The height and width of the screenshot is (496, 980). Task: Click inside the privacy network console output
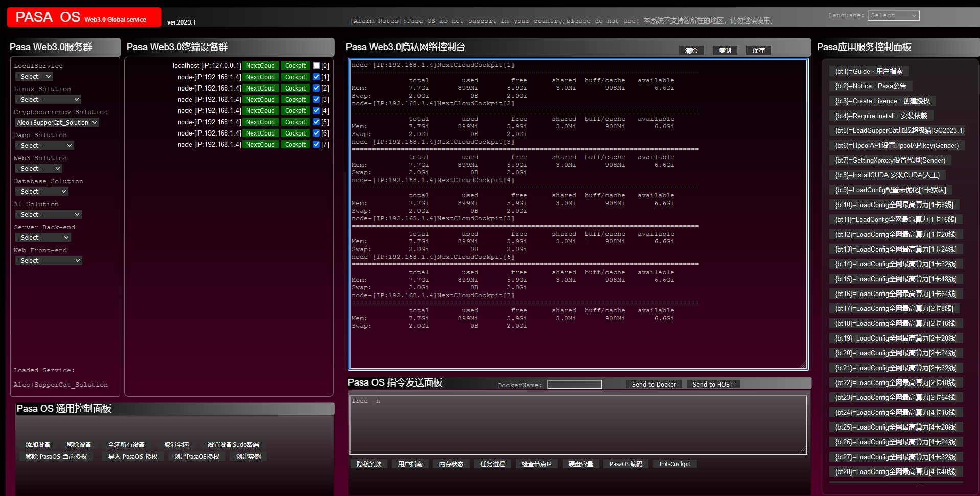578,214
